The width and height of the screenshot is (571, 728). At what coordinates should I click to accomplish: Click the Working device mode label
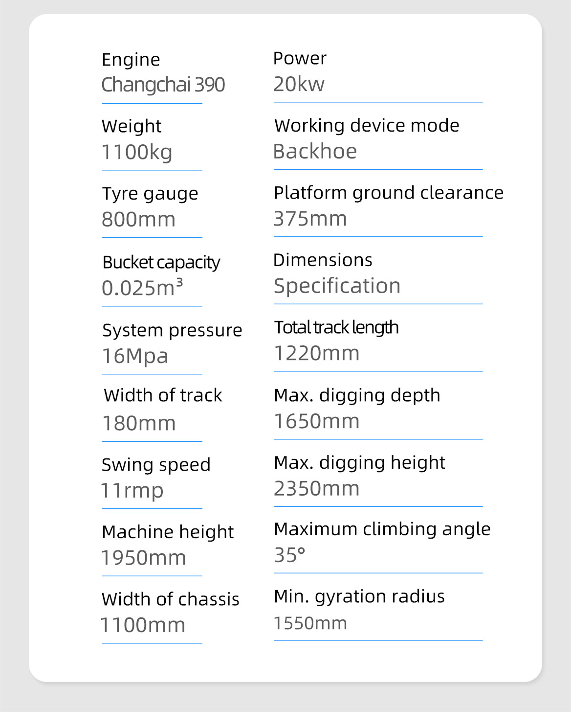367,126
